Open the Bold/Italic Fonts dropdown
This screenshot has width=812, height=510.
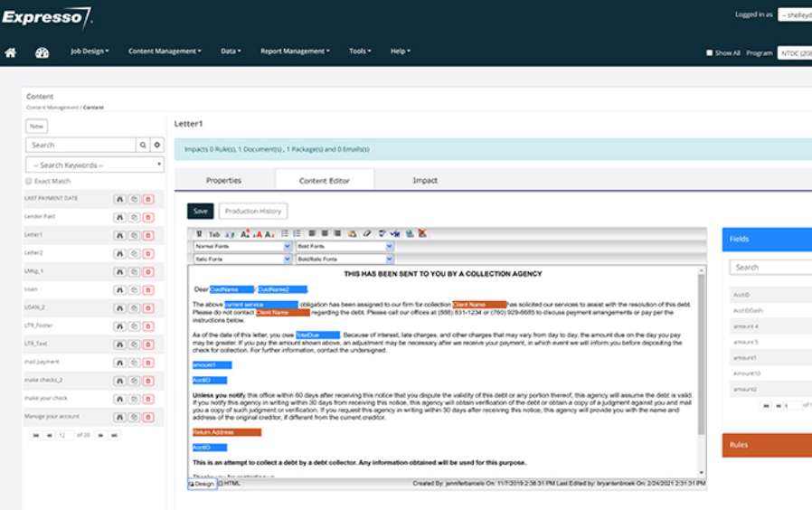(x=345, y=259)
